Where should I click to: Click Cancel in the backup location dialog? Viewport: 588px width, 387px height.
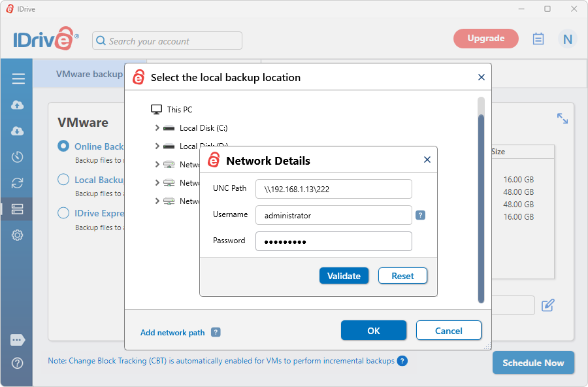click(x=448, y=330)
